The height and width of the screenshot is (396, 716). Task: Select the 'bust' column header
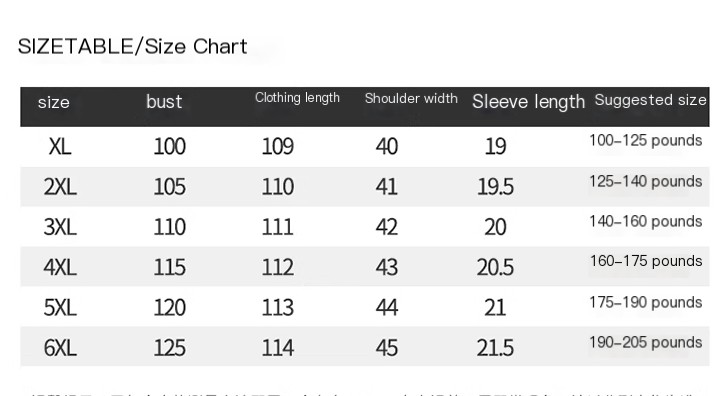164,101
